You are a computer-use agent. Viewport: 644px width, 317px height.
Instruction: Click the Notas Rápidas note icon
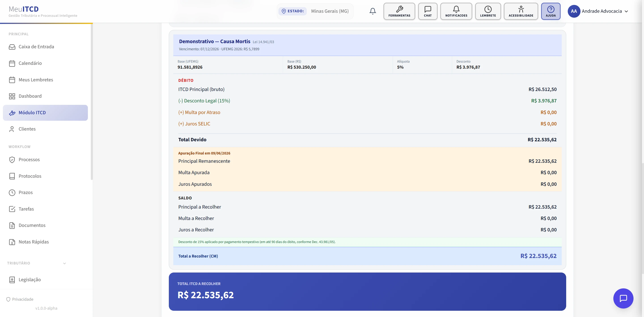tap(12, 242)
